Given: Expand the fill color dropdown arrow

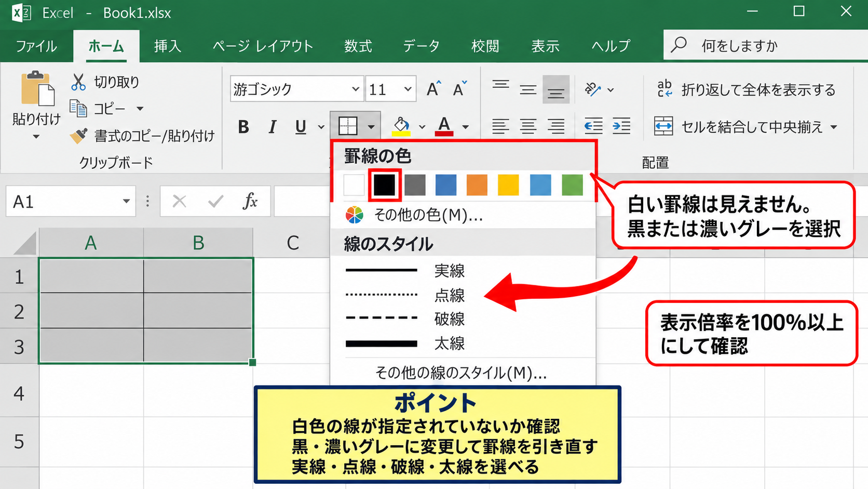Looking at the screenshot, I should [x=422, y=126].
